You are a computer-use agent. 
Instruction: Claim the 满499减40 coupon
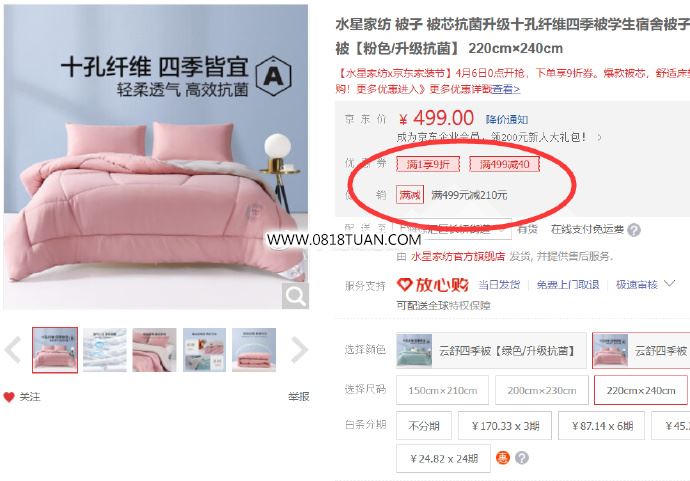tap(504, 164)
